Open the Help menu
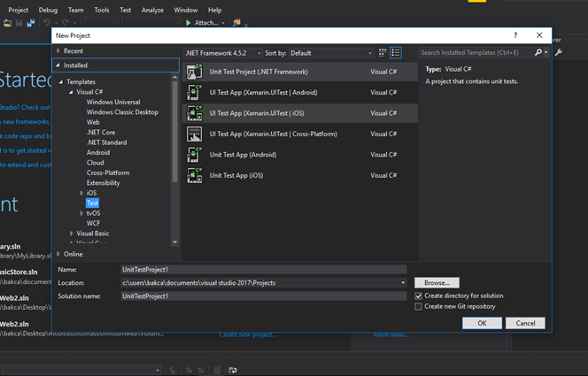This screenshot has height=376, width=588. [214, 10]
